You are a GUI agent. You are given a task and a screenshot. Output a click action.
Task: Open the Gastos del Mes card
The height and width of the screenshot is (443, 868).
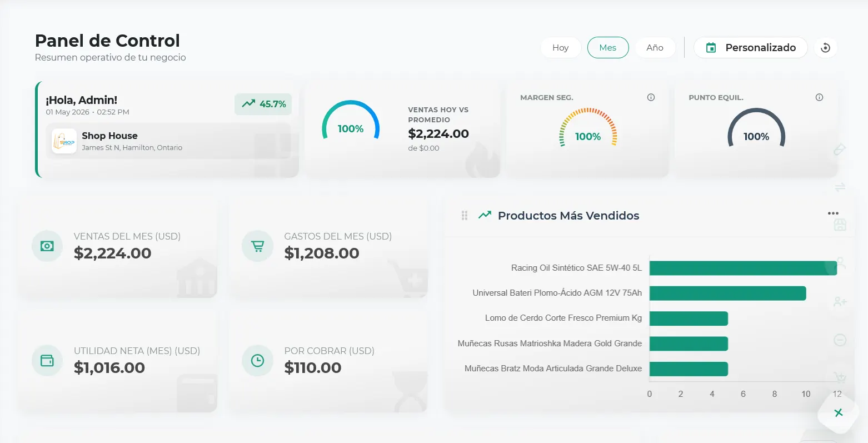[328, 247]
